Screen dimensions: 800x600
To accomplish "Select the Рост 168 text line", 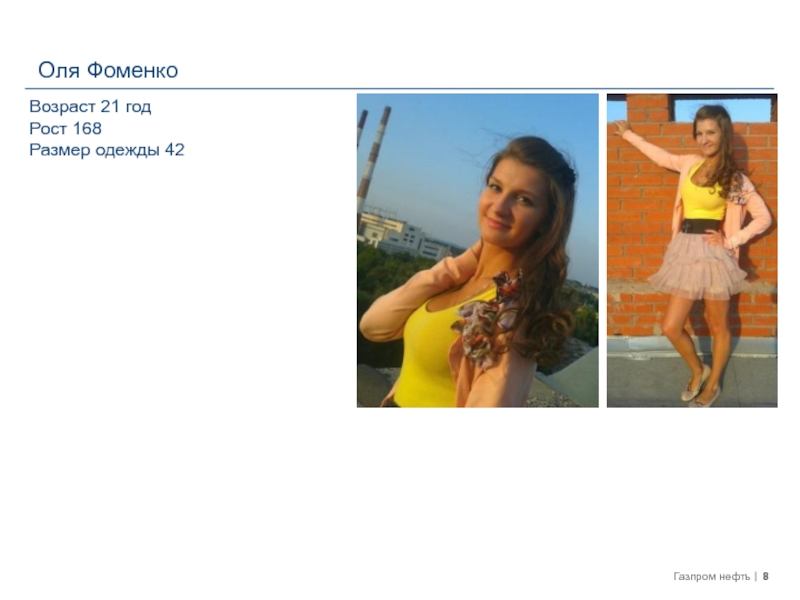I will coord(65,128).
